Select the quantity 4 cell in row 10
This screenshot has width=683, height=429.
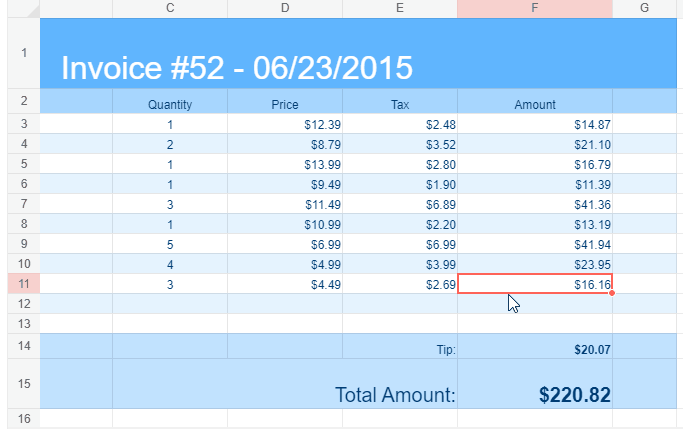170,264
